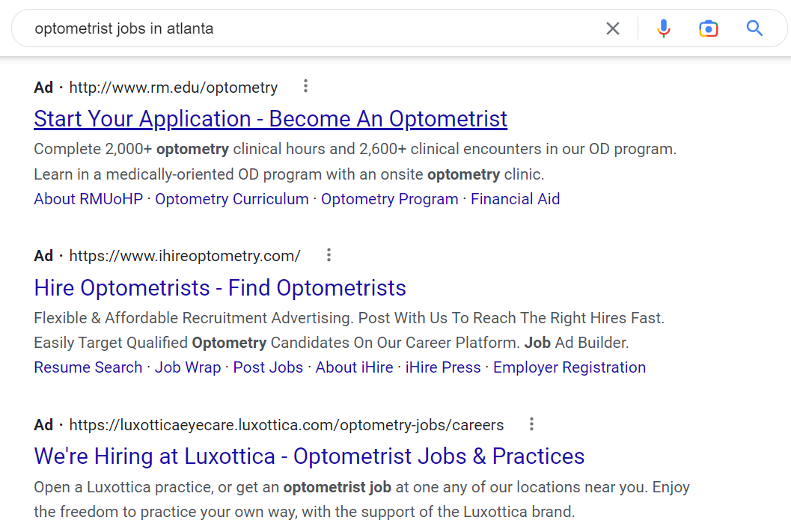Screen dimensions: 791x532
Task: Open Google Lens image search camera icon
Action: tap(709, 28)
